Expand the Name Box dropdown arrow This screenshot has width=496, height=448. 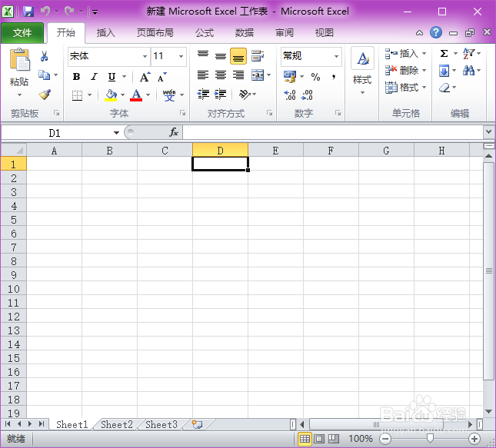coord(116,132)
